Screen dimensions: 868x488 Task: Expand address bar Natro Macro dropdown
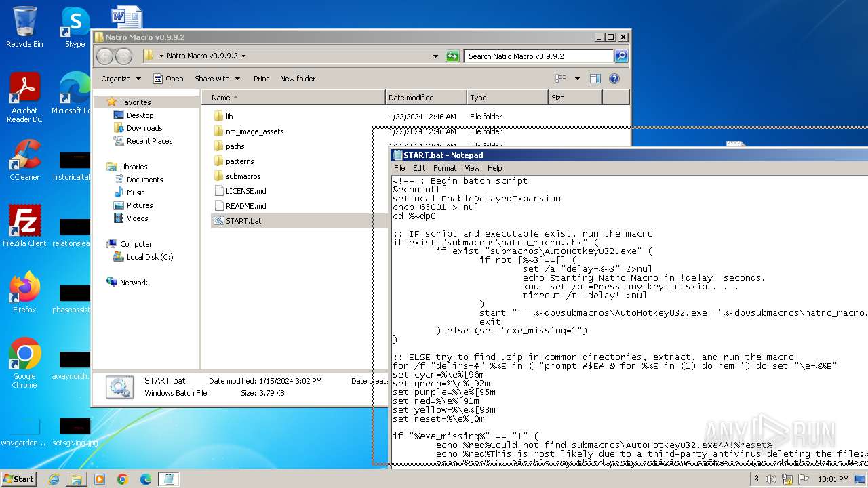(x=243, y=56)
